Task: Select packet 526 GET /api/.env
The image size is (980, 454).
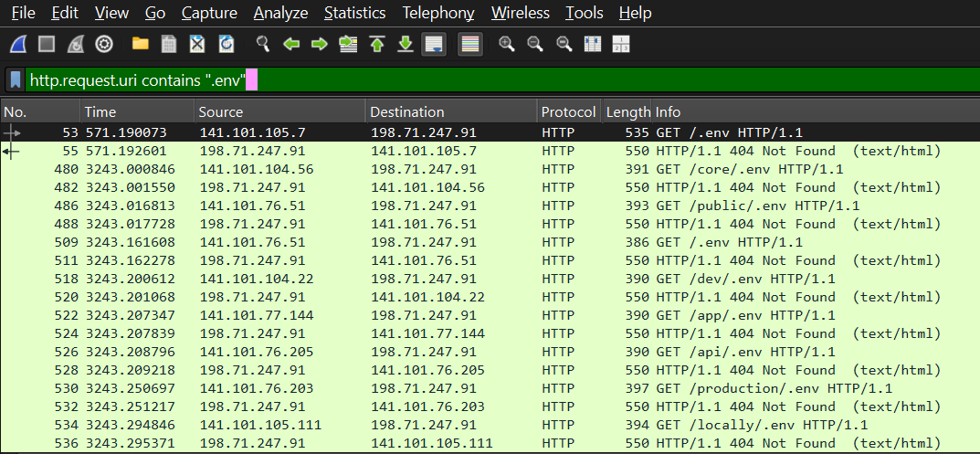Action: [x=490, y=352]
